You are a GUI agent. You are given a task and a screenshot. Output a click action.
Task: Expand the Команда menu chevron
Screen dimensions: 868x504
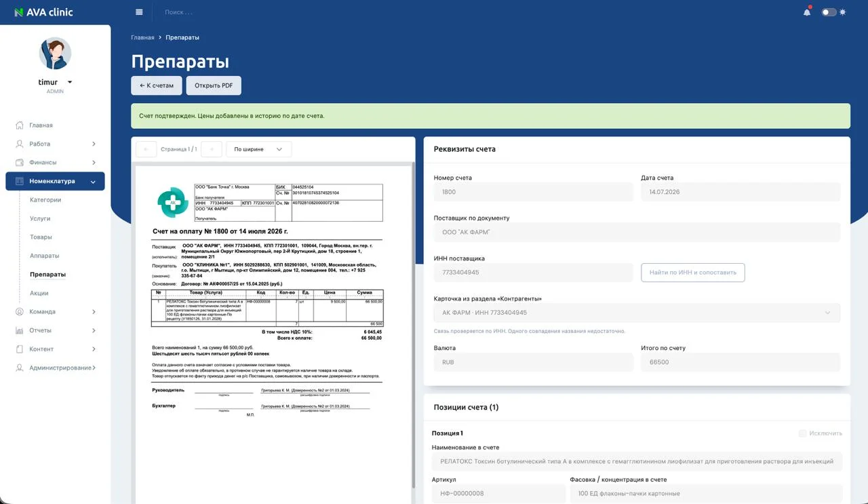[94, 312]
